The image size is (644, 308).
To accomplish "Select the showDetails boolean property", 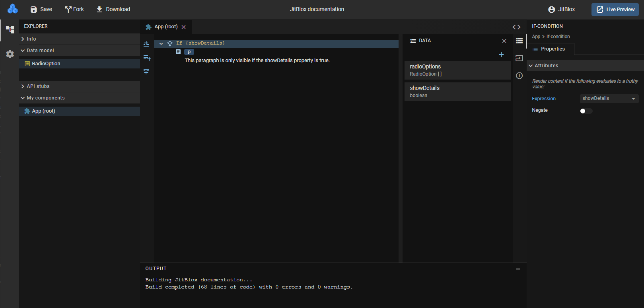I will pos(457,92).
